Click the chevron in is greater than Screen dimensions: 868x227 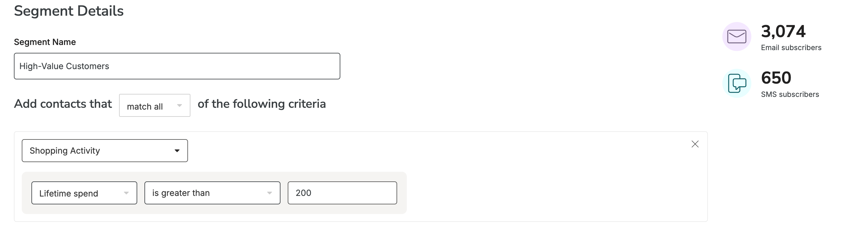coord(270,193)
